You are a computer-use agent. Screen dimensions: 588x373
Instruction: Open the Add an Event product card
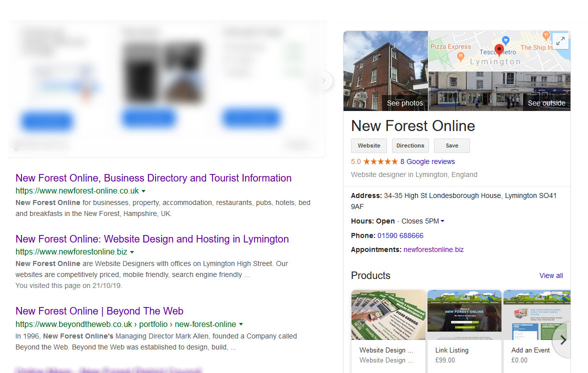coord(537,331)
